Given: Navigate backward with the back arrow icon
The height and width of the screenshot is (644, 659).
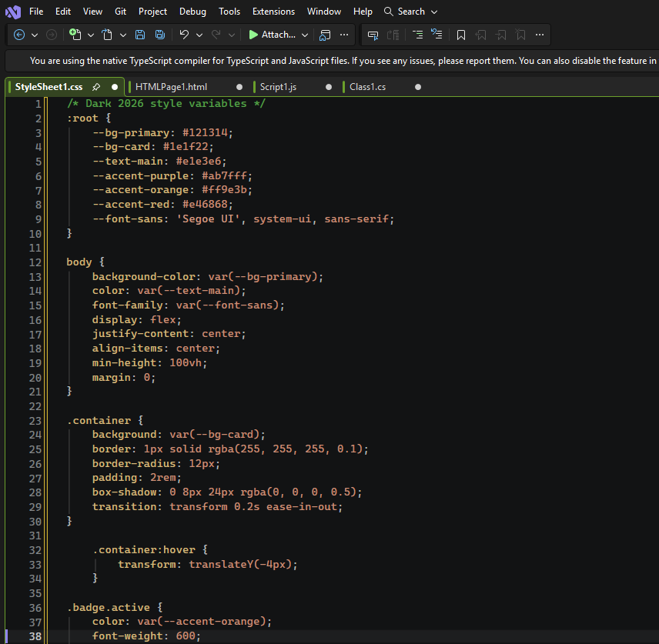Looking at the screenshot, I should [19, 35].
